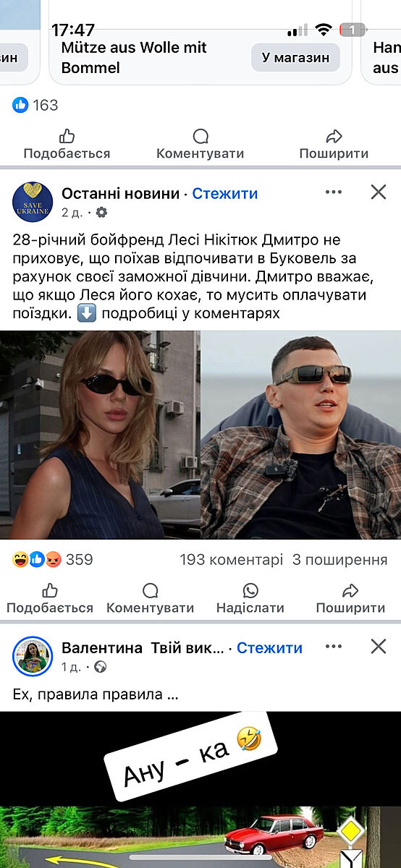Viewport: 401px width, 868px height.
Task: Like the Останні новини post
Action: (50, 599)
